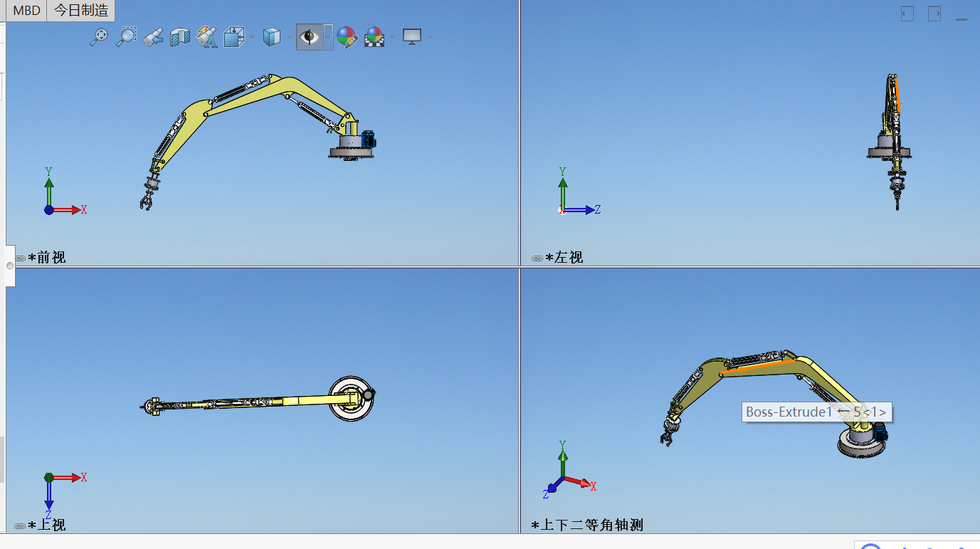Expand the Apply Scene dropdown arrow
The width and height of the screenshot is (980, 549).
[392, 37]
